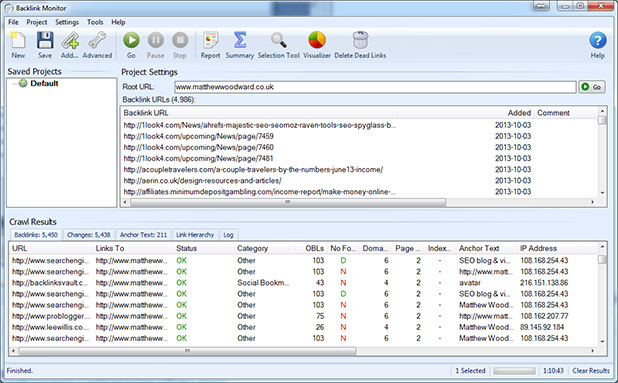Click the status bar progress bar
This screenshot has height=383, width=618.
click(514, 371)
